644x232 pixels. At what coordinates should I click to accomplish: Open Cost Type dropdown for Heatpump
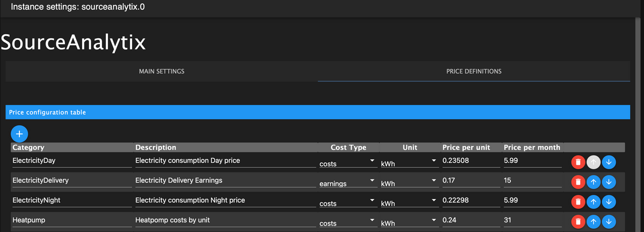347,221
